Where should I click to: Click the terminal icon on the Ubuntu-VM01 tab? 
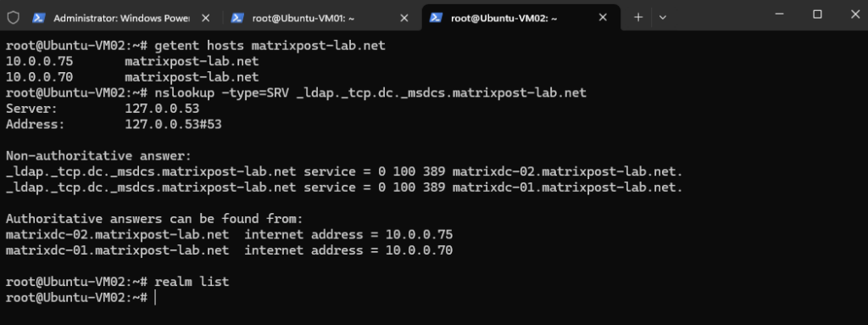(237, 18)
